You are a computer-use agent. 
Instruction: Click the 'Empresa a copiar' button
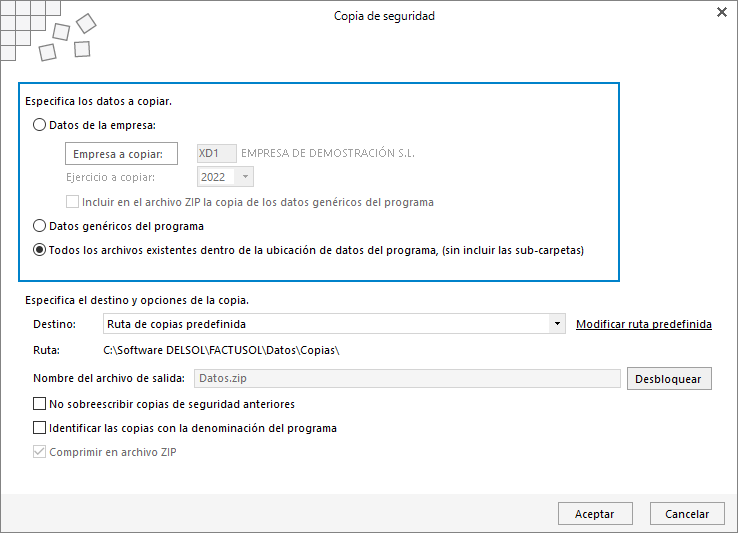[x=121, y=154]
